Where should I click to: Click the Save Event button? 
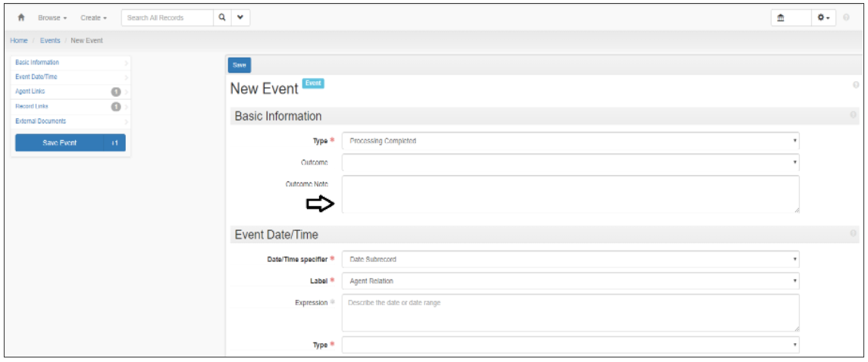pos(59,142)
